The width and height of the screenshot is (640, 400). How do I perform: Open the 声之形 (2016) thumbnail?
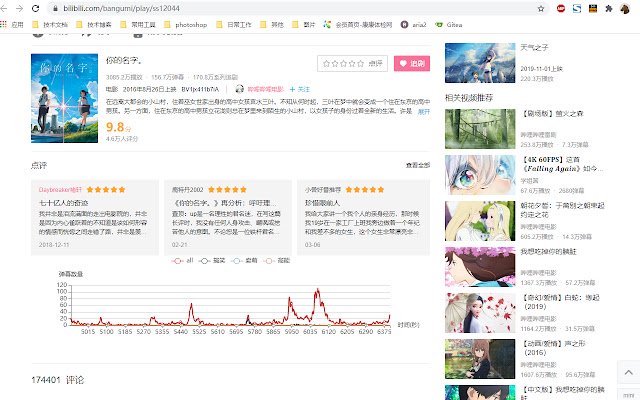click(480, 359)
